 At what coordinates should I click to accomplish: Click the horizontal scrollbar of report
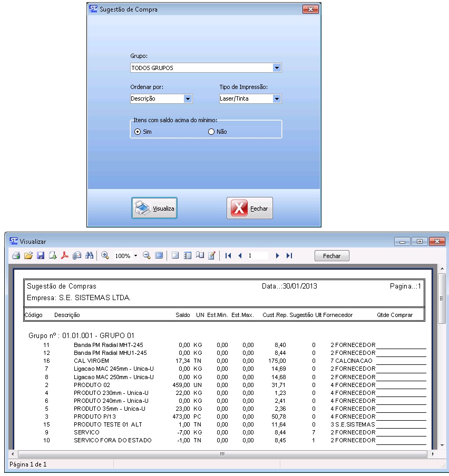click(x=221, y=453)
